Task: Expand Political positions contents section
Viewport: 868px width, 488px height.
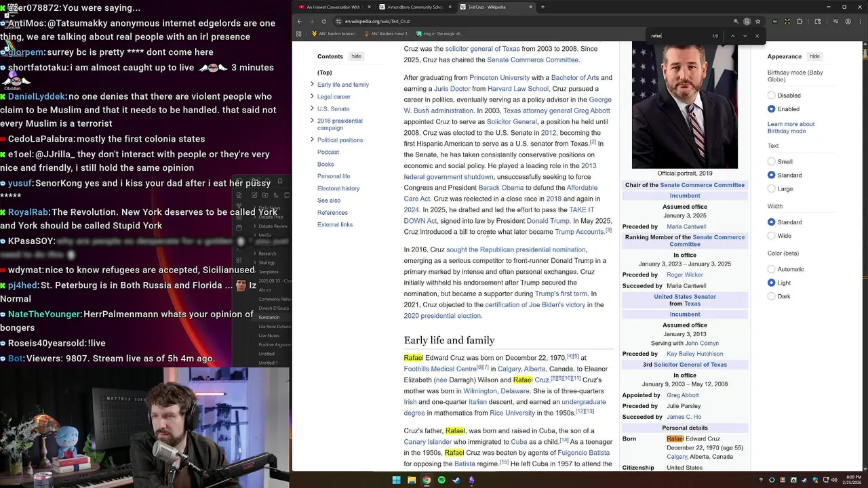Action: point(312,140)
